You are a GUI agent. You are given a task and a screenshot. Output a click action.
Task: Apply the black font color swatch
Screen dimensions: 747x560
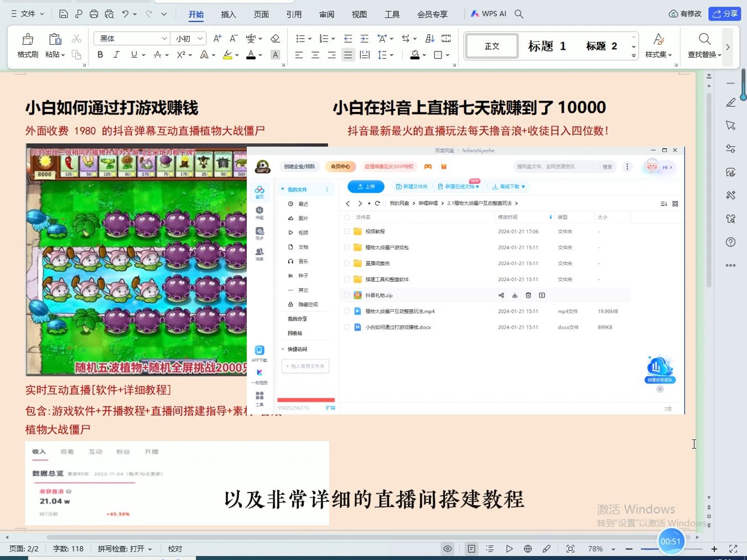point(251,55)
